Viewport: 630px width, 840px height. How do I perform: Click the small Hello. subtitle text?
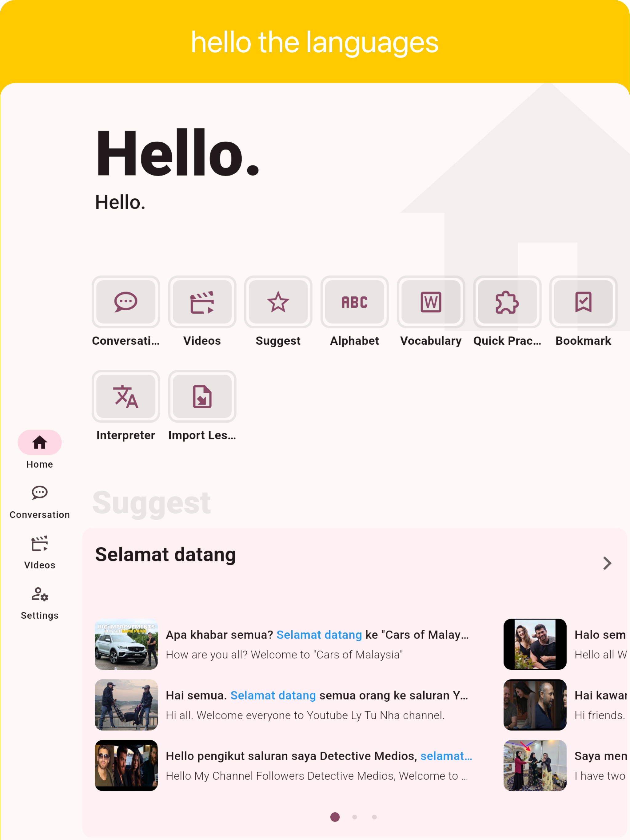(120, 202)
